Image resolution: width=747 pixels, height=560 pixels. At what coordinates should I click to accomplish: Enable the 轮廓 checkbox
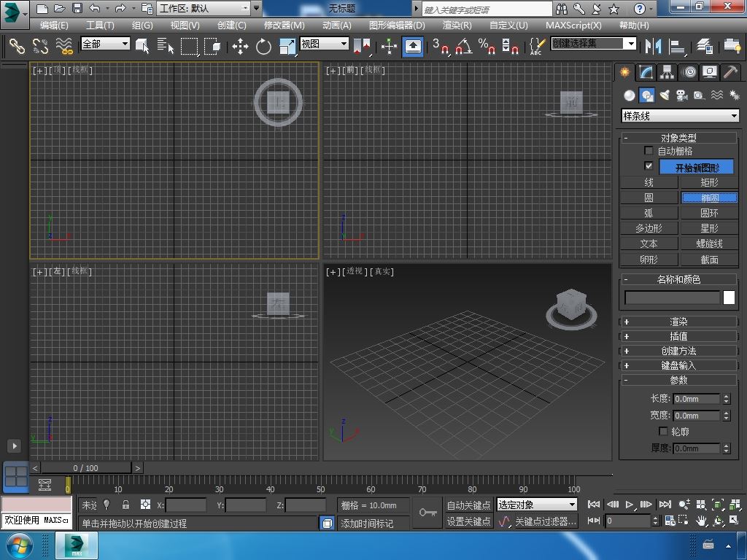point(662,431)
